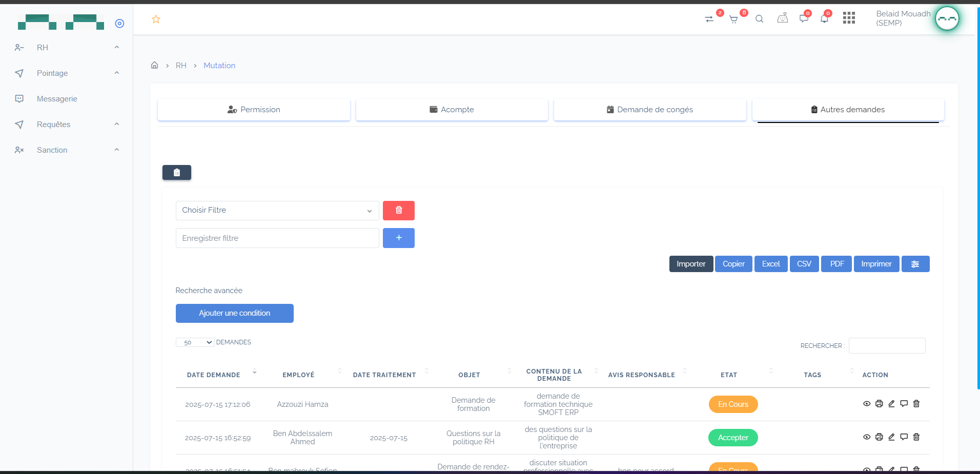Image resolution: width=980 pixels, height=474 pixels.
Task: Switch to the Autres demandes tab
Action: 848,110
